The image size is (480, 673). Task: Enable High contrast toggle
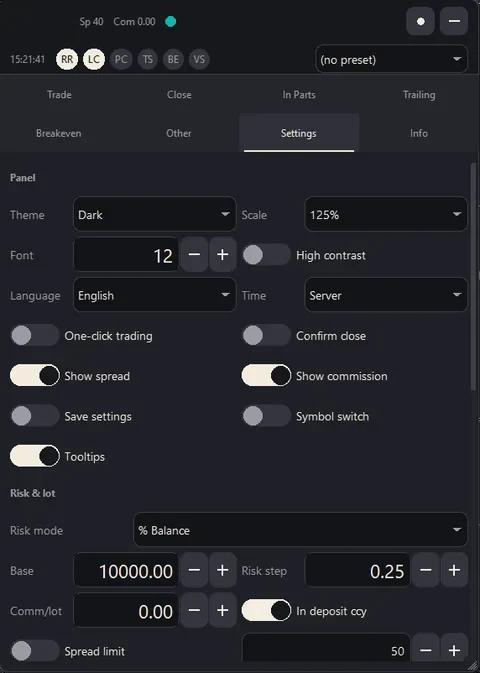pyautogui.click(x=266, y=255)
